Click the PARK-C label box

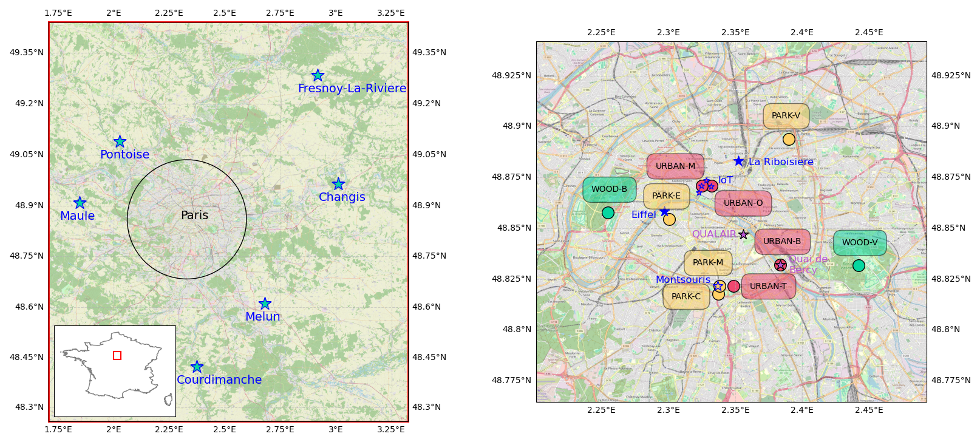686,297
